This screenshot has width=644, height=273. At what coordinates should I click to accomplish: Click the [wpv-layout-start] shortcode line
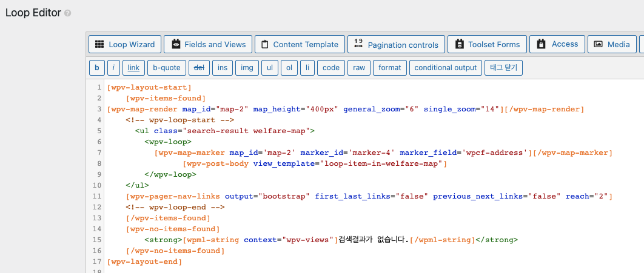coord(149,87)
